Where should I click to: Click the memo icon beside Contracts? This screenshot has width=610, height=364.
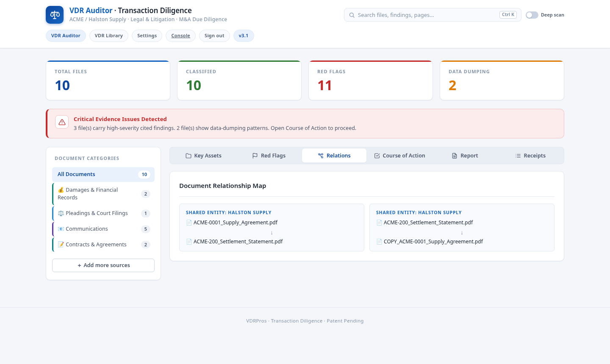61,245
